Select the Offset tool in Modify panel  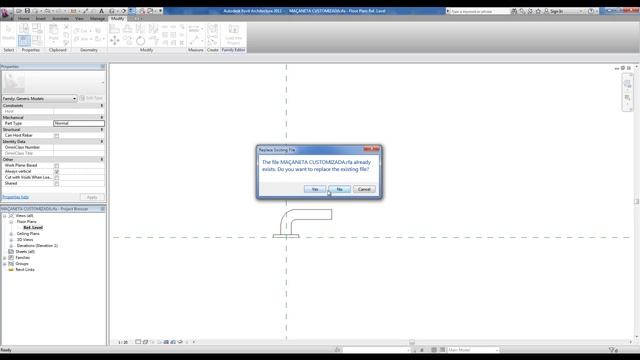click(x=127, y=29)
